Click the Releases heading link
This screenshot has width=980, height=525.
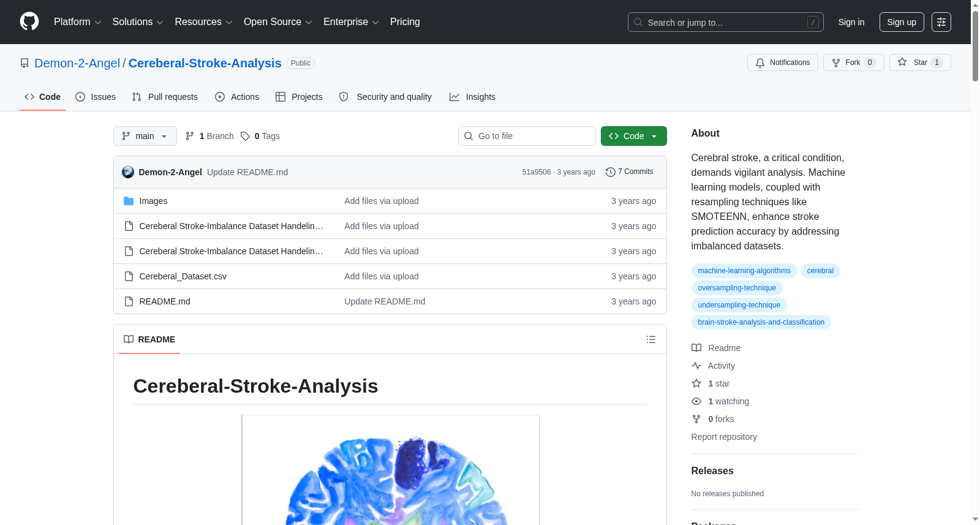[712, 470]
